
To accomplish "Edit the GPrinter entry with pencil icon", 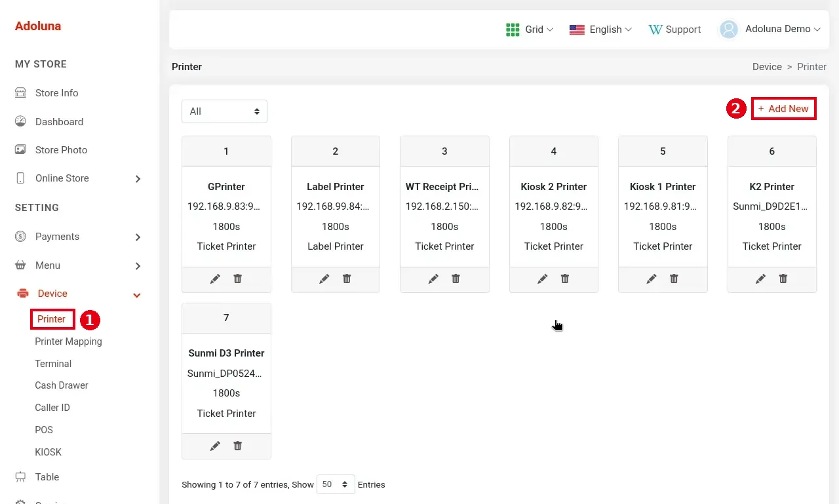I will tap(215, 279).
